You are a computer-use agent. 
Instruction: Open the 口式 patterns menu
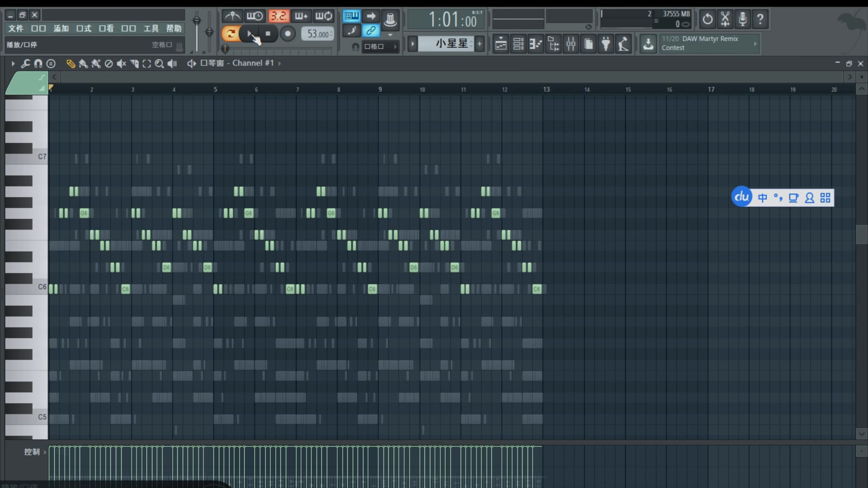[84, 28]
